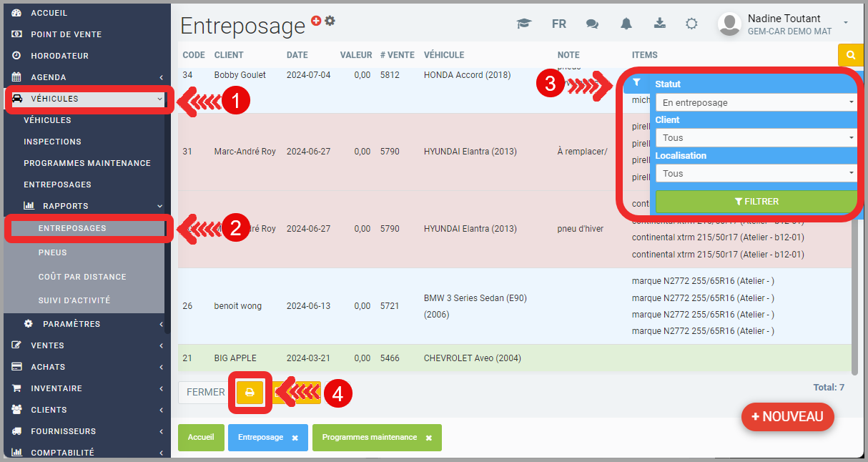868x462 pixels.
Task: Click the green Filtrer button
Action: (756, 202)
